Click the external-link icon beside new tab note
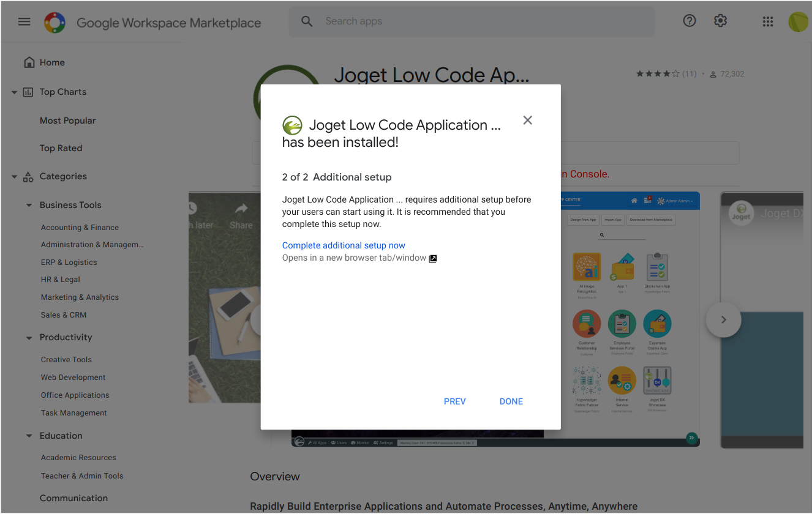The width and height of the screenshot is (812, 514). pos(433,258)
